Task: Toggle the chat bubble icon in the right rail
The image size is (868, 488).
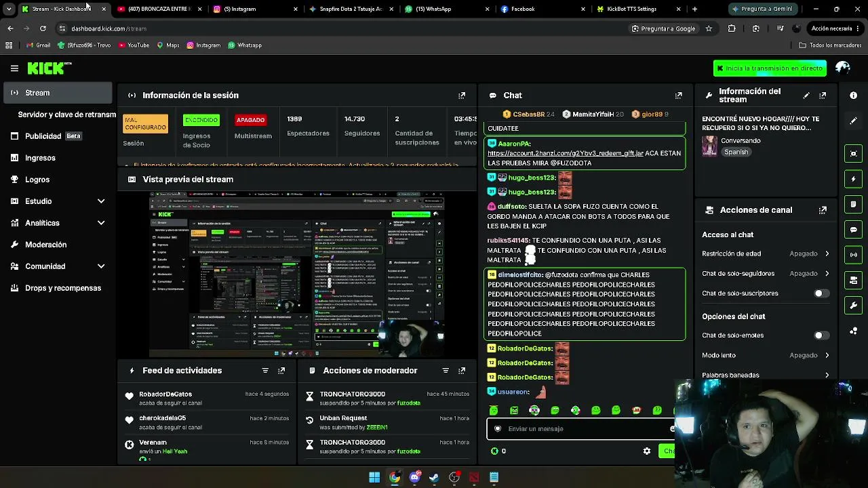Action: 853,230
